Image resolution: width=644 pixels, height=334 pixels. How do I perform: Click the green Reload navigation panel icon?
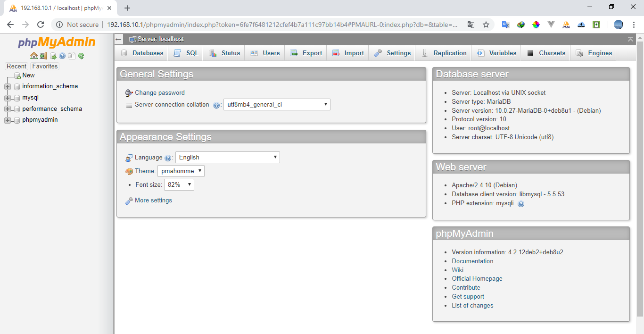81,56
